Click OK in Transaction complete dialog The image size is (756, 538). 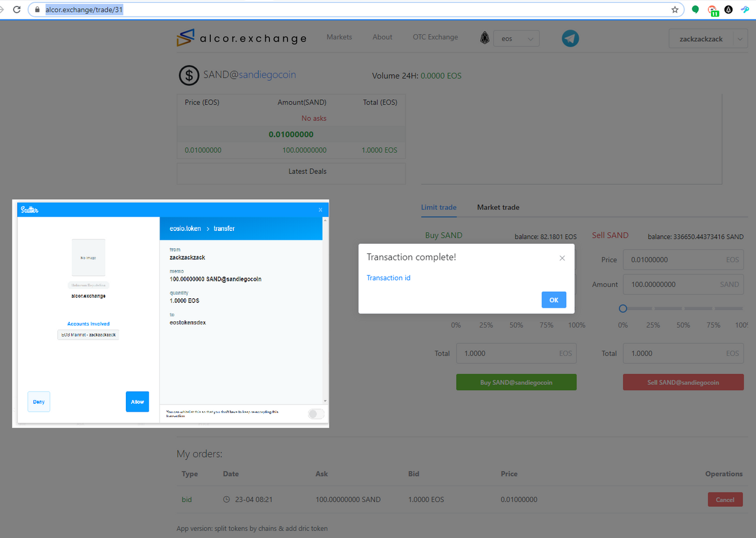(554, 300)
